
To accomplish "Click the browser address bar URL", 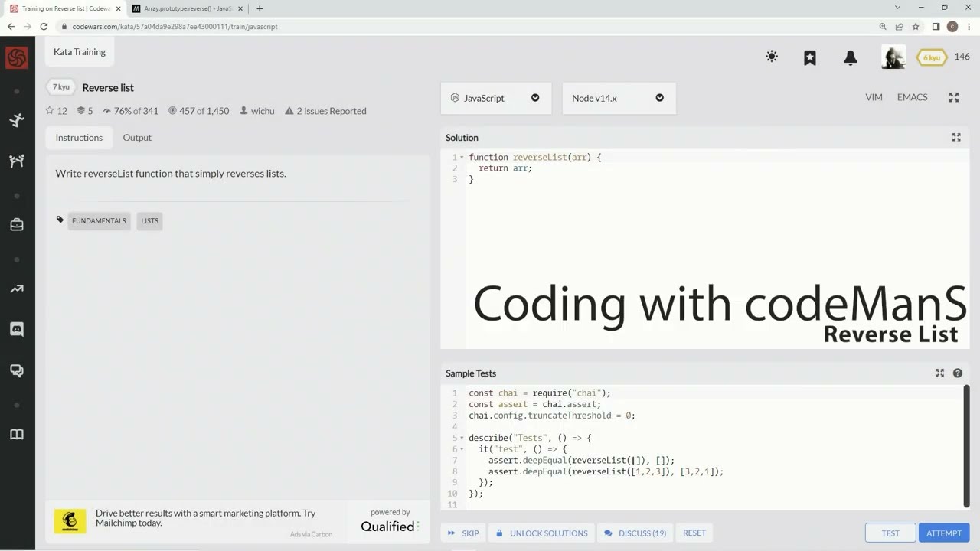I will (x=175, y=26).
